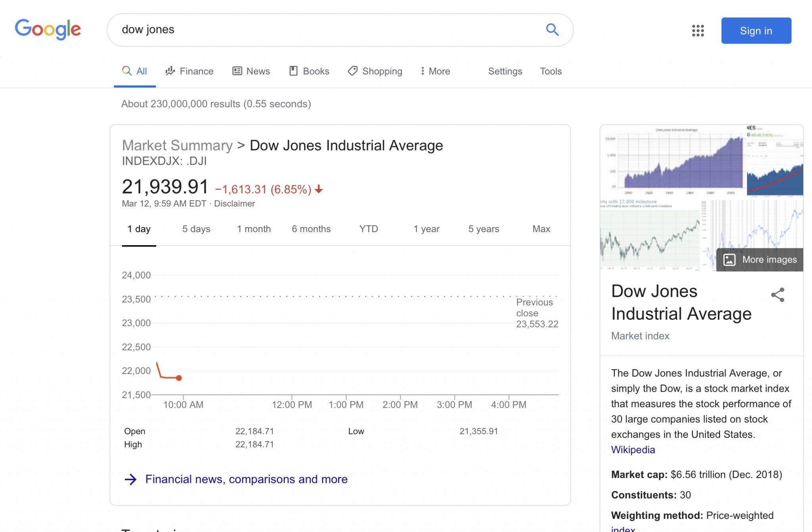The image size is (812, 532).
Task: Click the All tab magnifier icon
Action: tap(126, 71)
